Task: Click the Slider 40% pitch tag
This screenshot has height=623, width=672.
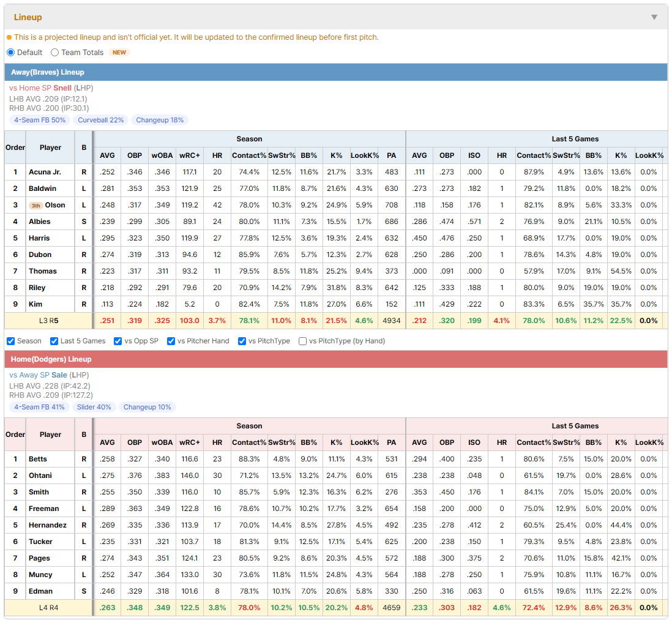Action: pos(94,407)
